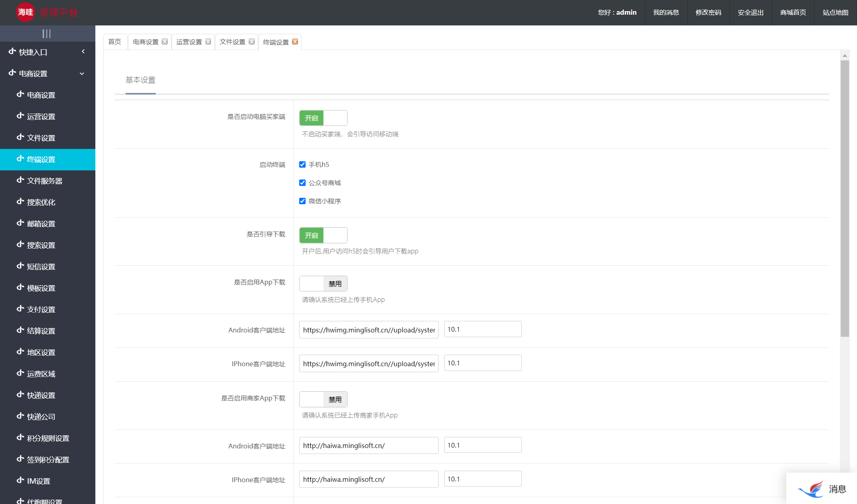Screen dimensions: 857x504
Task: Click the sidebar collapse bars icon
Action: pos(46,34)
